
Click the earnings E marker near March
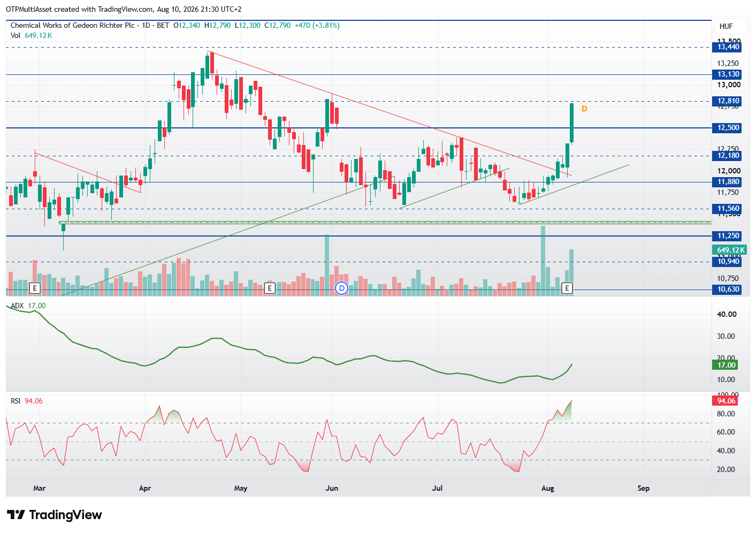(35, 288)
